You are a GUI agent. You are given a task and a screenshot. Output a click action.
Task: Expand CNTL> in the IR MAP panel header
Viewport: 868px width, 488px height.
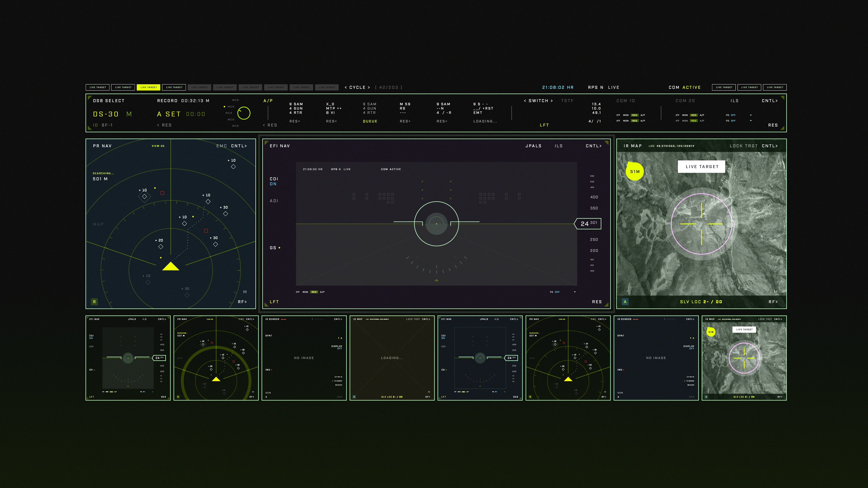[x=770, y=146]
